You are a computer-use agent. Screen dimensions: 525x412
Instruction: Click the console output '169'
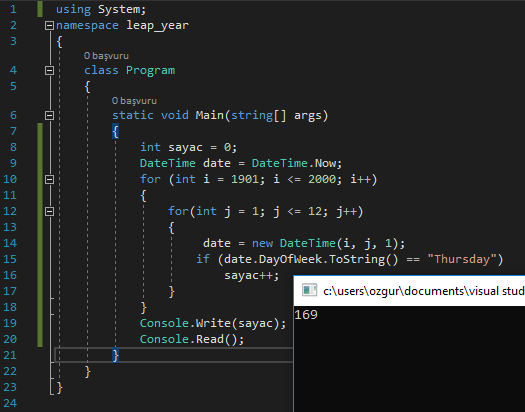[x=306, y=315]
